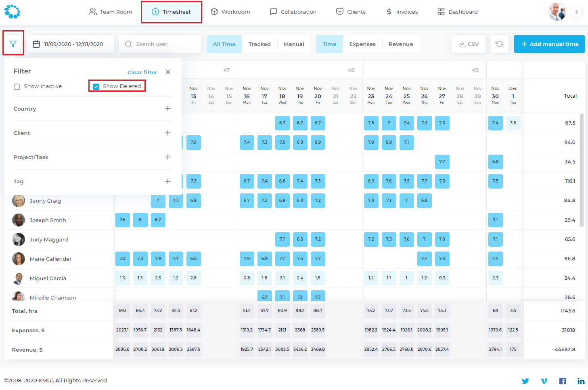Click the Twitter icon in footer
Screen dimensions: 588x390
[x=525, y=381]
